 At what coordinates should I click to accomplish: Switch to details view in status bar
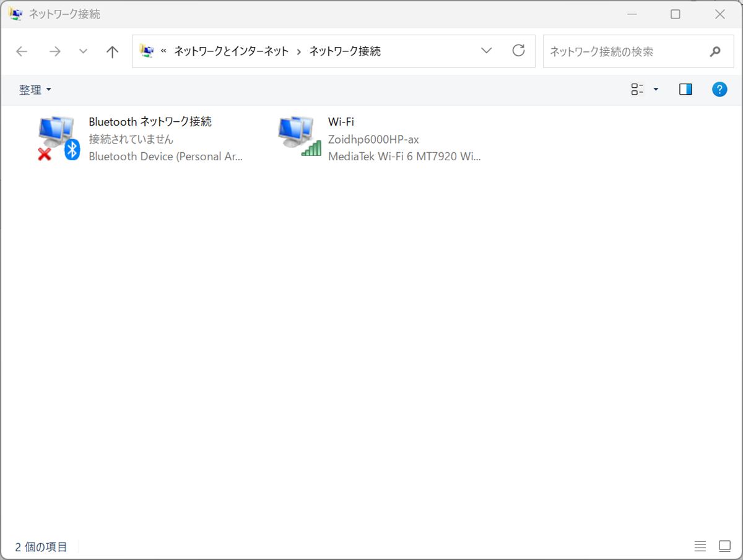700,546
